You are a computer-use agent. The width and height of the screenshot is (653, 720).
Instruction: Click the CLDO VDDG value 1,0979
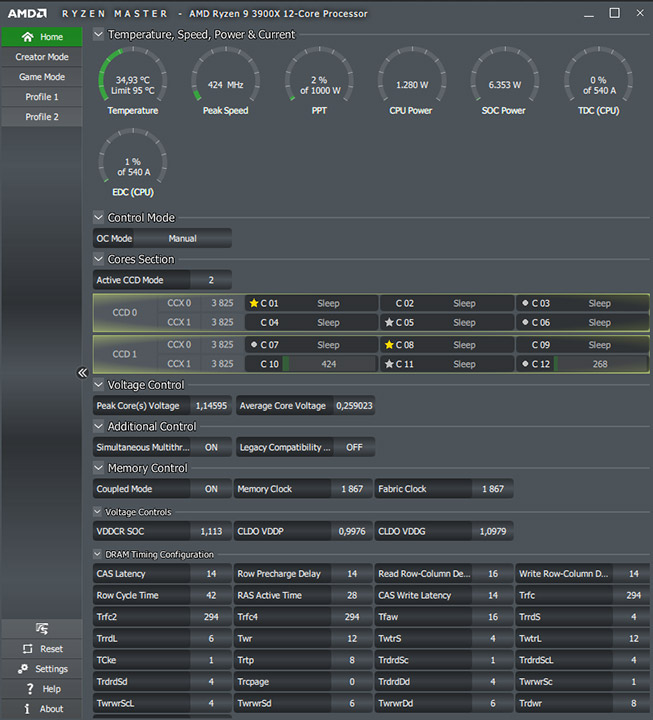point(493,531)
